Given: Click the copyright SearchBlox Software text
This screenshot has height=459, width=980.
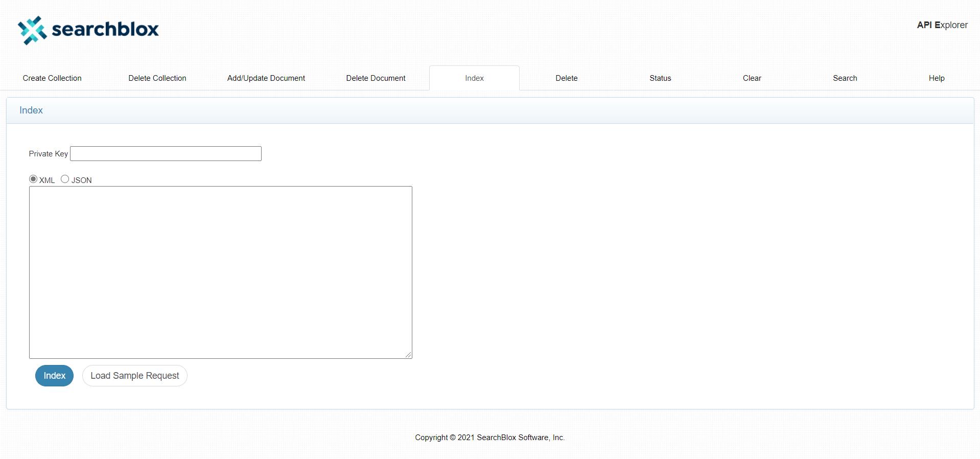Looking at the screenshot, I should (x=490, y=438).
